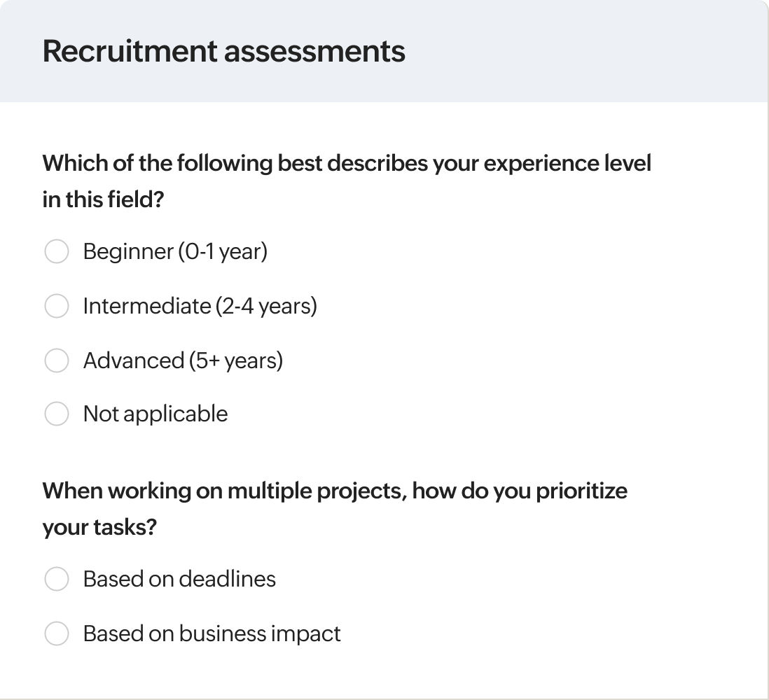Viewport: 769px width, 700px height.
Task: Click the radio circle beside Based on deadlines
Action: (x=57, y=579)
